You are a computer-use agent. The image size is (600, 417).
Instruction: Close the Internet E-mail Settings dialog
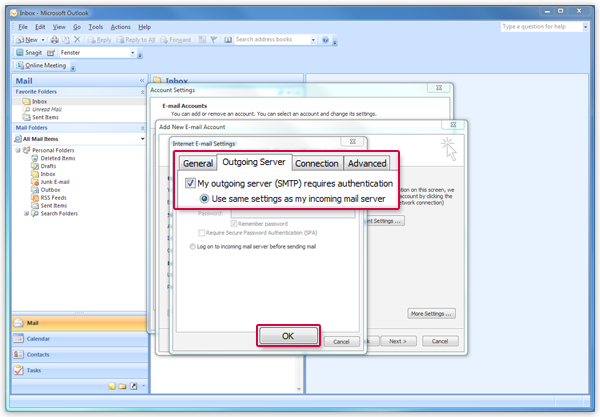pos(353,141)
